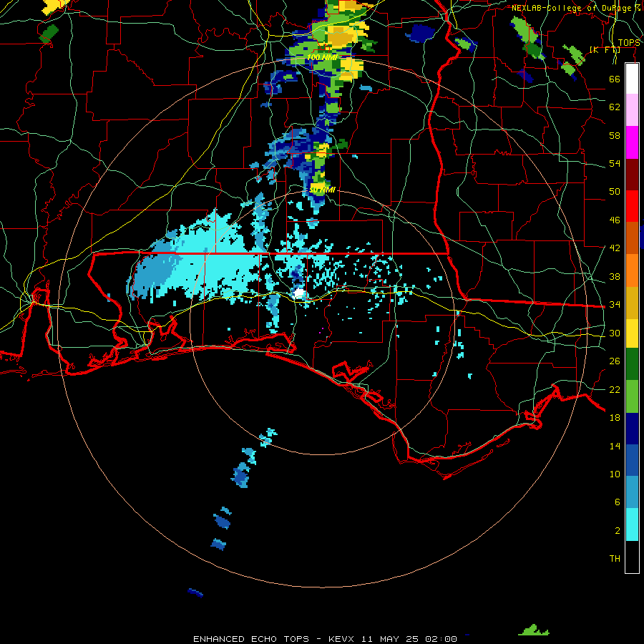
Task: Click the "62" legend value
Action: click(615, 107)
